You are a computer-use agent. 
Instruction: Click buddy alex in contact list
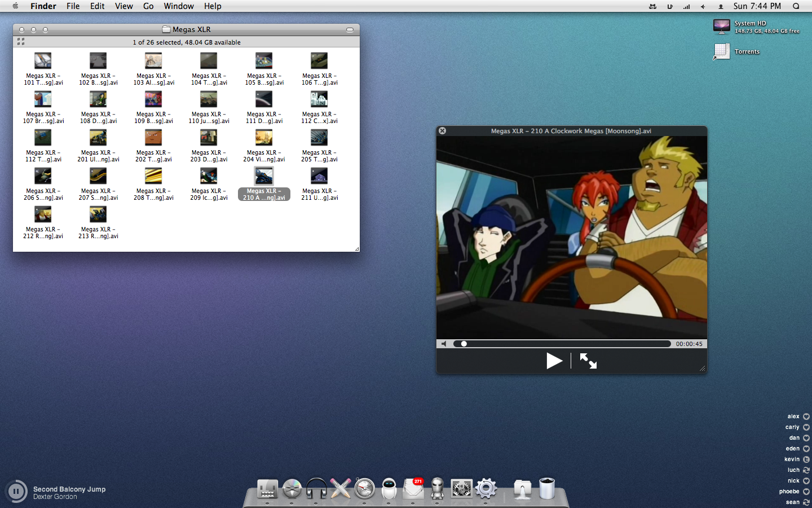798,417
